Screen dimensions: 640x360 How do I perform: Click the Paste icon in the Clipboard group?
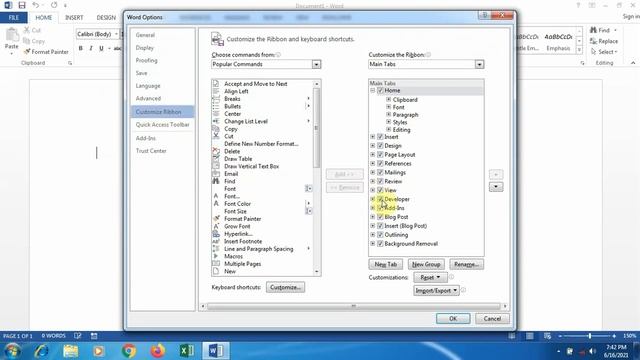click(x=11, y=36)
